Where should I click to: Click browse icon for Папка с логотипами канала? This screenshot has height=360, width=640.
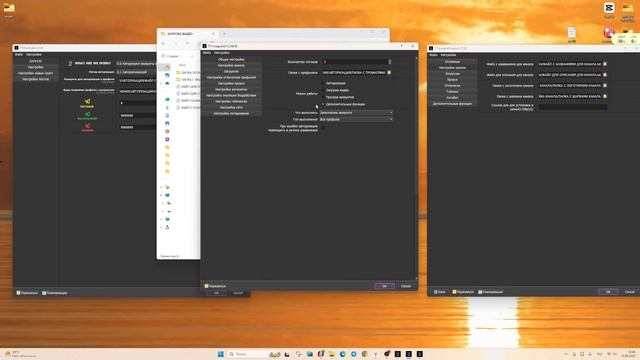click(x=605, y=86)
